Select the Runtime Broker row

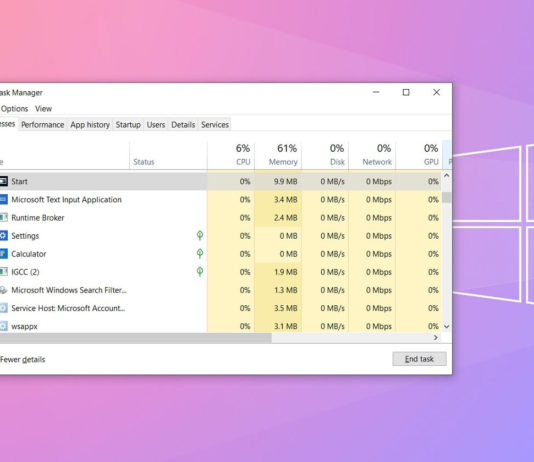[220, 217]
